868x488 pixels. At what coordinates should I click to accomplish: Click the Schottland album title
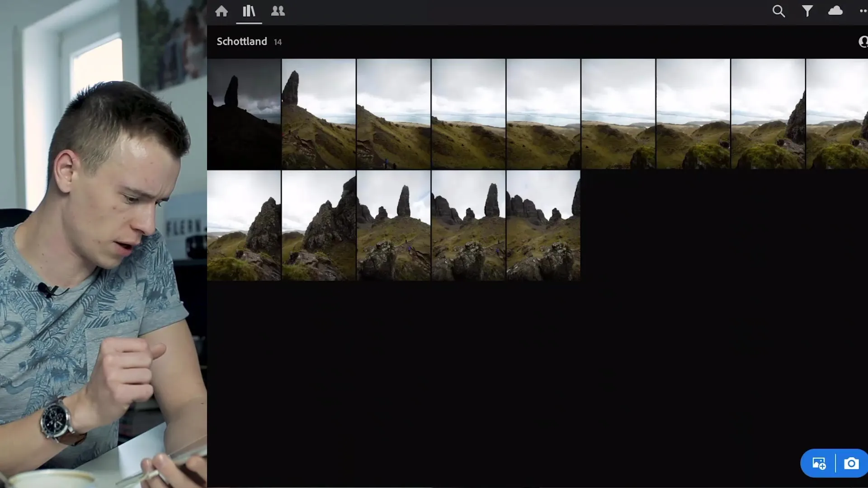tap(242, 42)
